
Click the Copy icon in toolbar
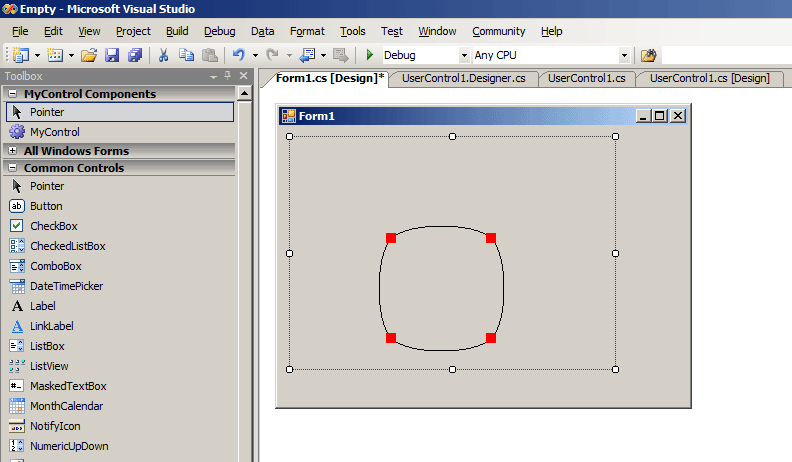coord(186,55)
